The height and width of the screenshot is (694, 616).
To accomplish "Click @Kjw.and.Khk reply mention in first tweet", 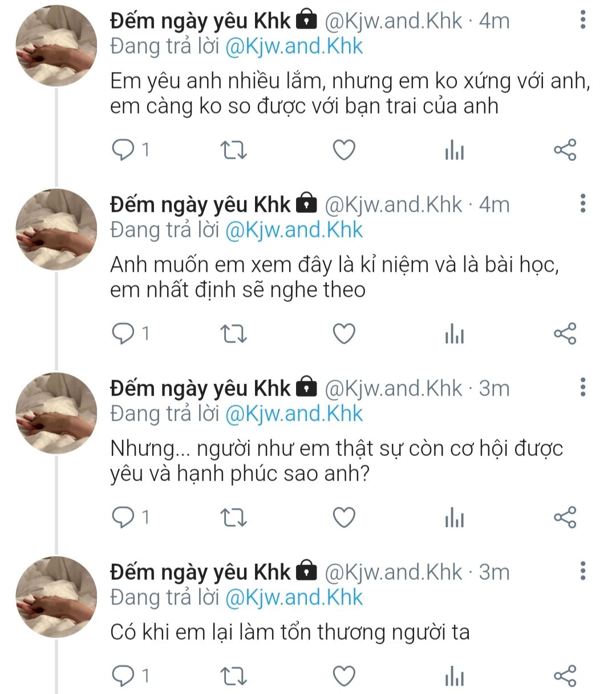I will click(x=294, y=46).
